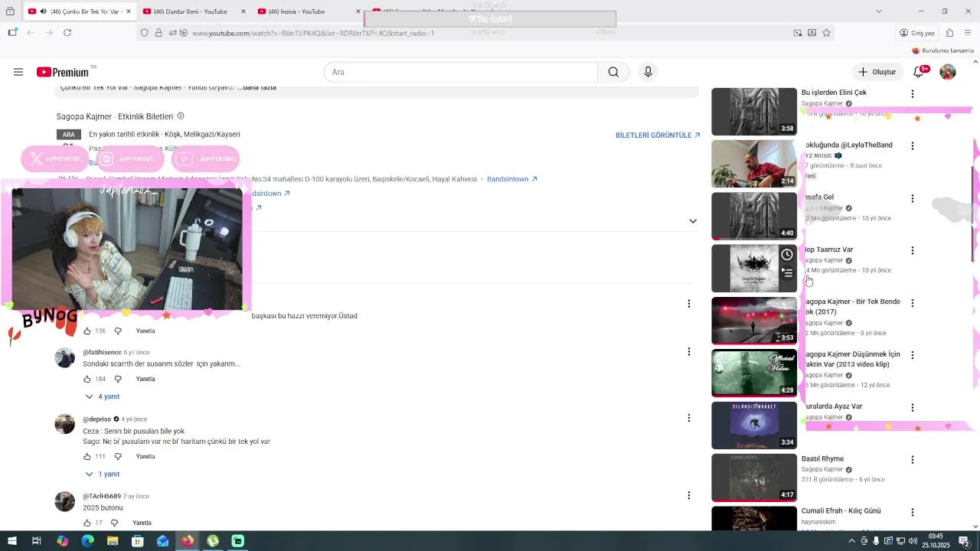Dislike the @fatihisence comment
The width and height of the screenshot is (980, 551).
click(x=118, y=379)
